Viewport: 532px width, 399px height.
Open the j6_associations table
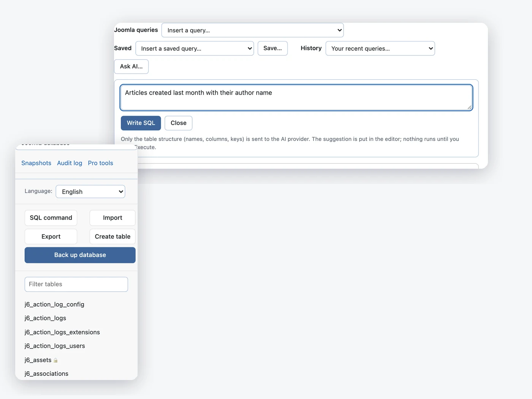(46, 374)
